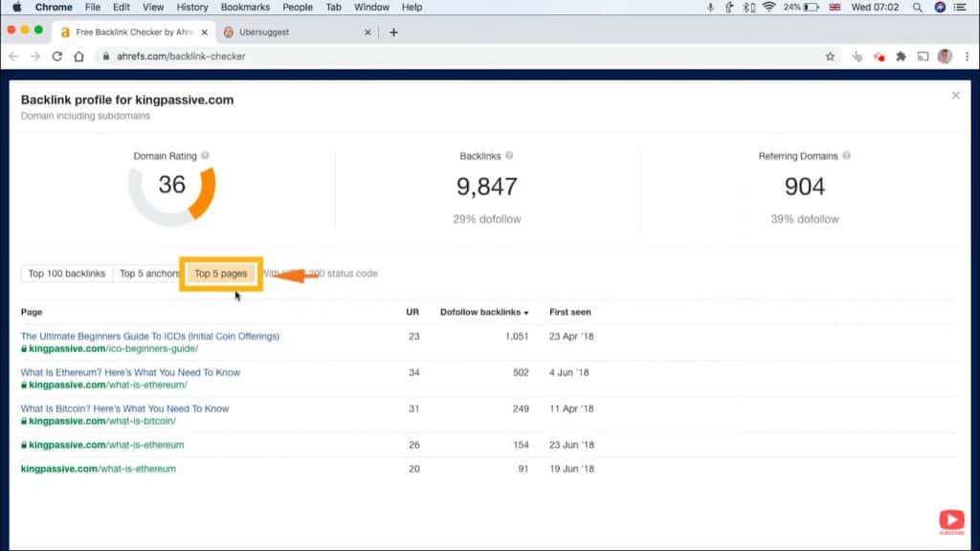Switch to the Free Backlink Checker tab
This screenshot has height=551, width=980.
coord(134,32)
